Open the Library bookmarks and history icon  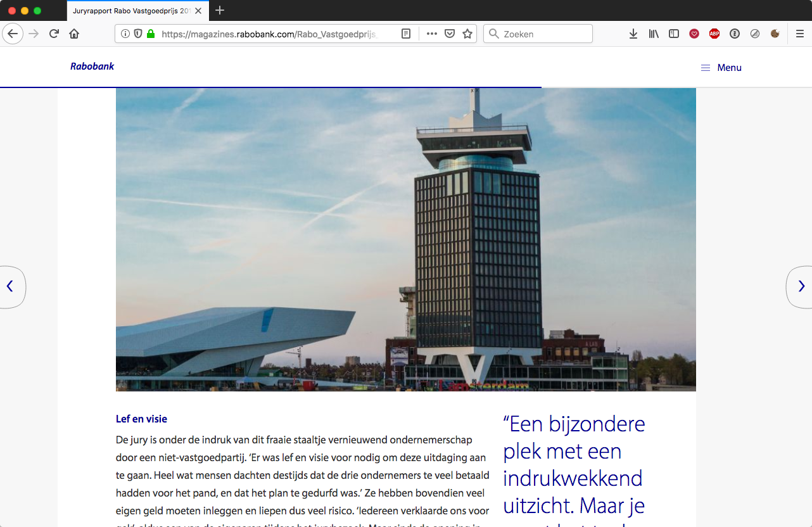654,34
